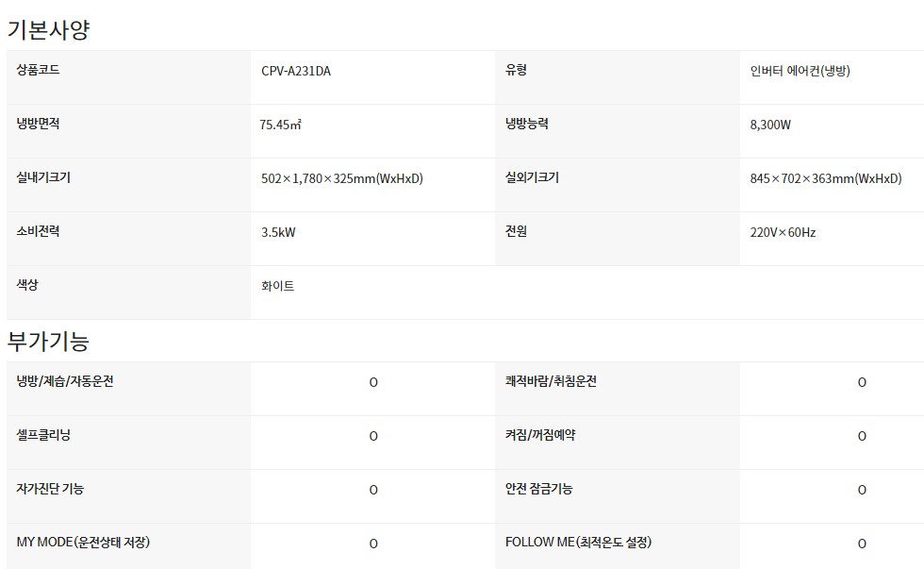Viewport: 924px width, 569px height.
Task: Click the O mark for MY MODE
Action: point(373,544)
